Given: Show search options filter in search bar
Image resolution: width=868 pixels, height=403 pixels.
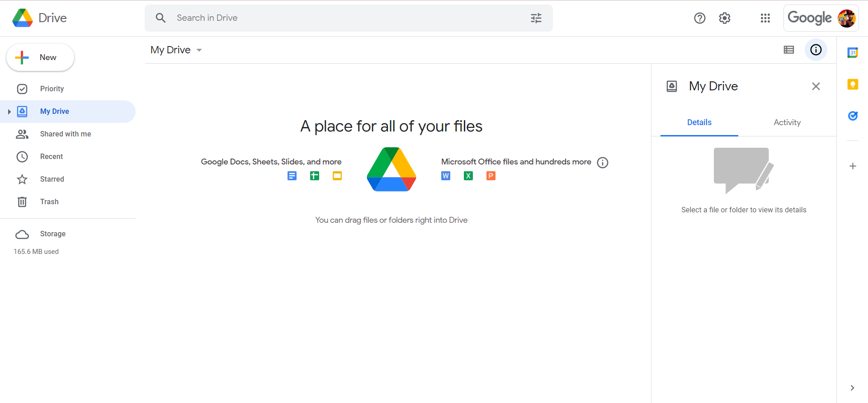Looking at the screenshot, I should [536, 18].
